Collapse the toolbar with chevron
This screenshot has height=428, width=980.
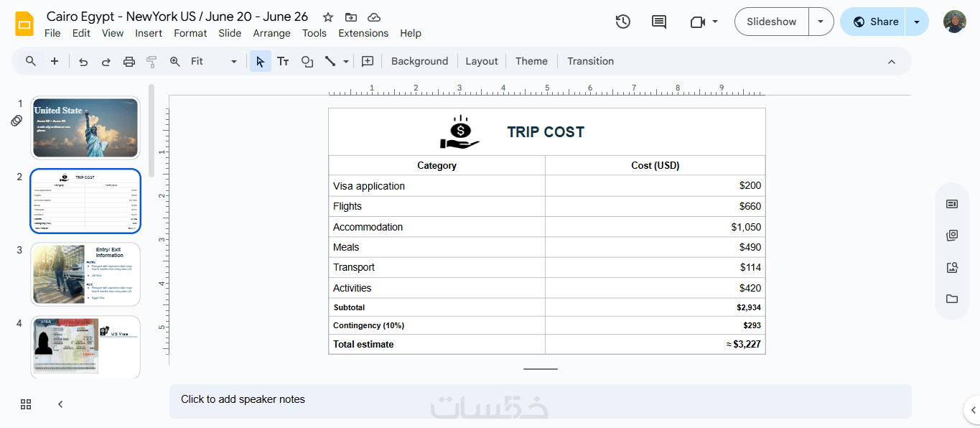coord(892,62)
